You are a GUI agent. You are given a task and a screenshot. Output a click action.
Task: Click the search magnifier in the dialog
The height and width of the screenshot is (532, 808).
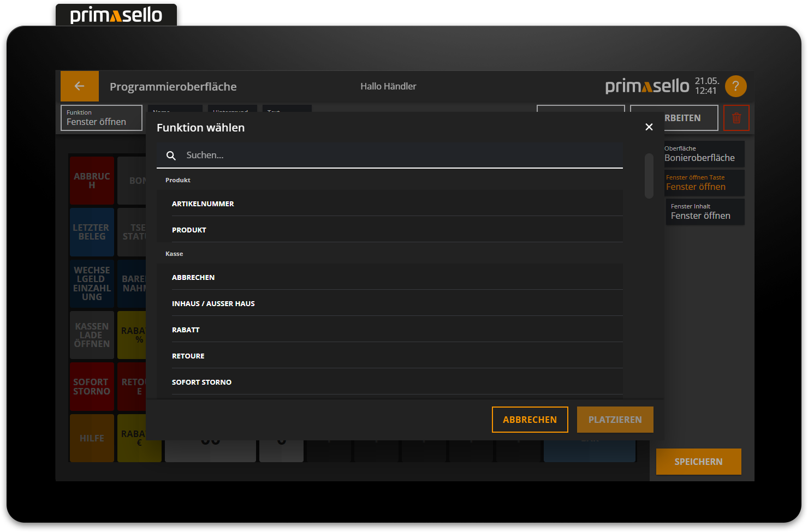pos(171,155)
